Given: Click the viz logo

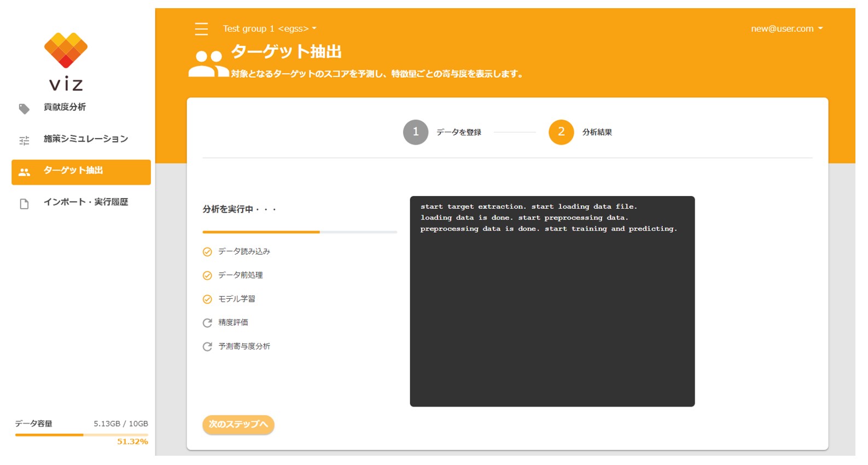Looking at the screenshot, I should (66, 61).
